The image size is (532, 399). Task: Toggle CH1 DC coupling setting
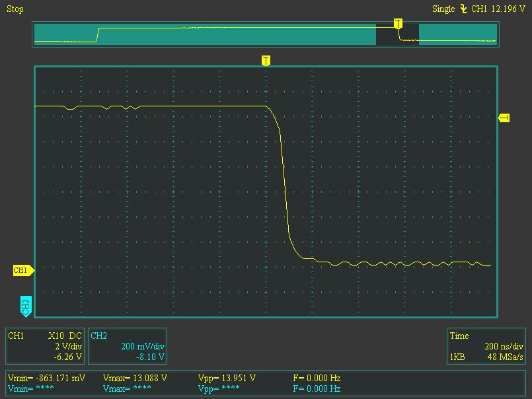click(x=75, y=336)
